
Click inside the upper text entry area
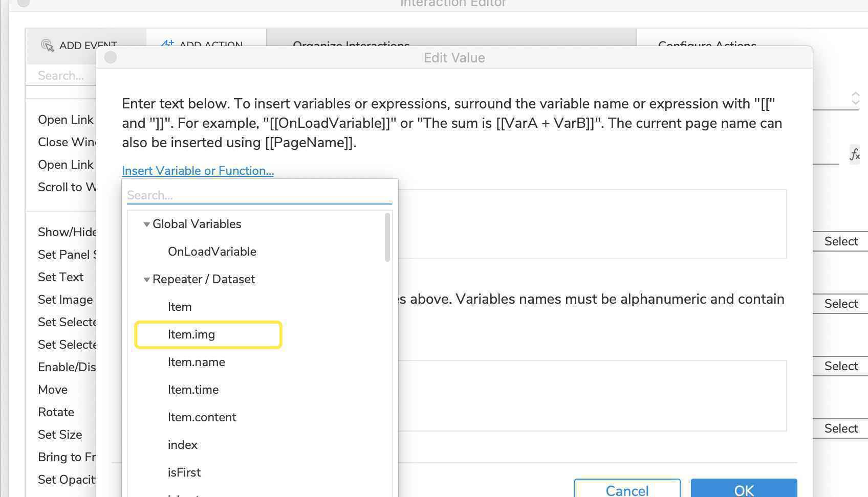tap(592, 224)
